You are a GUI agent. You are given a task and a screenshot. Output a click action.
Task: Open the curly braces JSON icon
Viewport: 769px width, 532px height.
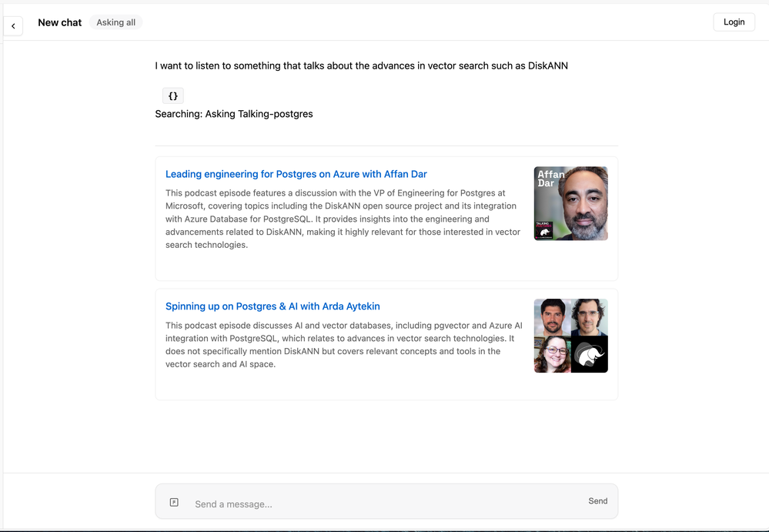point(173,95)
